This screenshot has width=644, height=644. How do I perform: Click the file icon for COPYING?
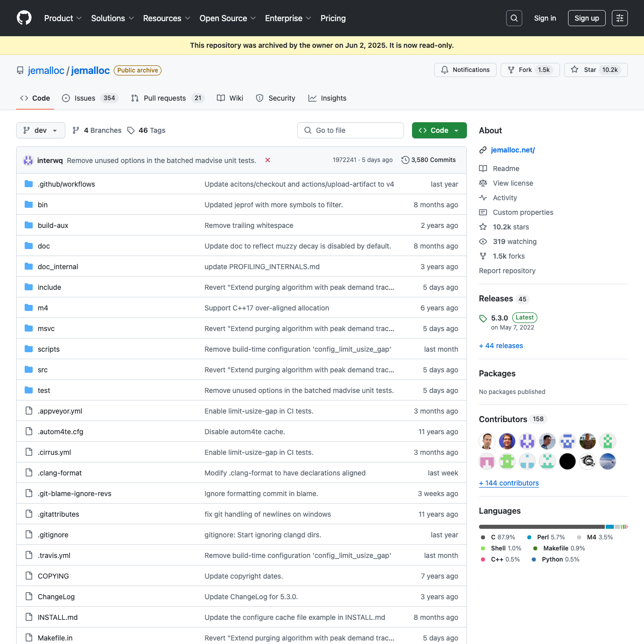click(29, 576)
